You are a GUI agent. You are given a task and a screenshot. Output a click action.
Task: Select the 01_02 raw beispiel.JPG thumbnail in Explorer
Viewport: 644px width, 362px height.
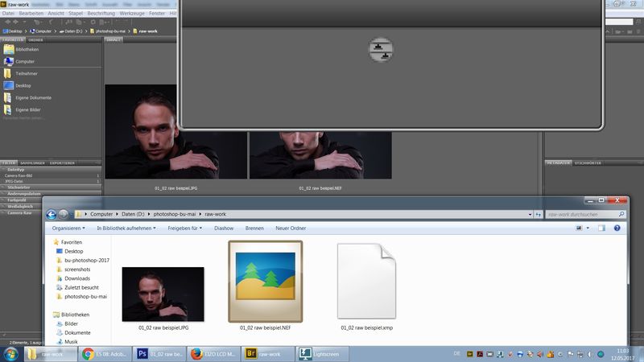coord(163,294)
